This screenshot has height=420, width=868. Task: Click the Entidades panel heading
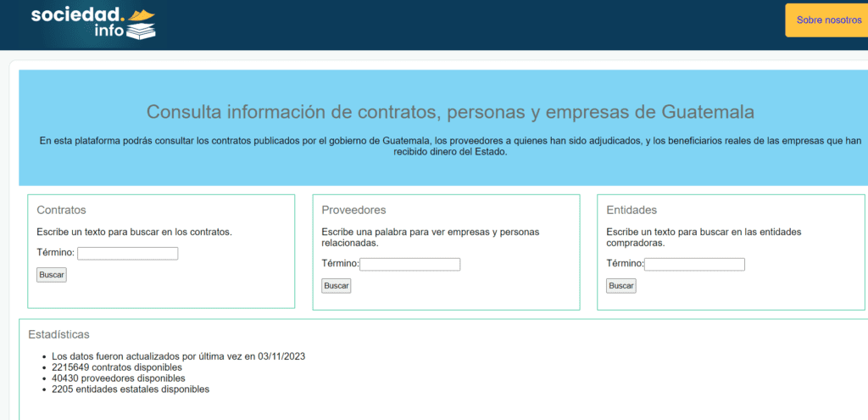[632, 210]
